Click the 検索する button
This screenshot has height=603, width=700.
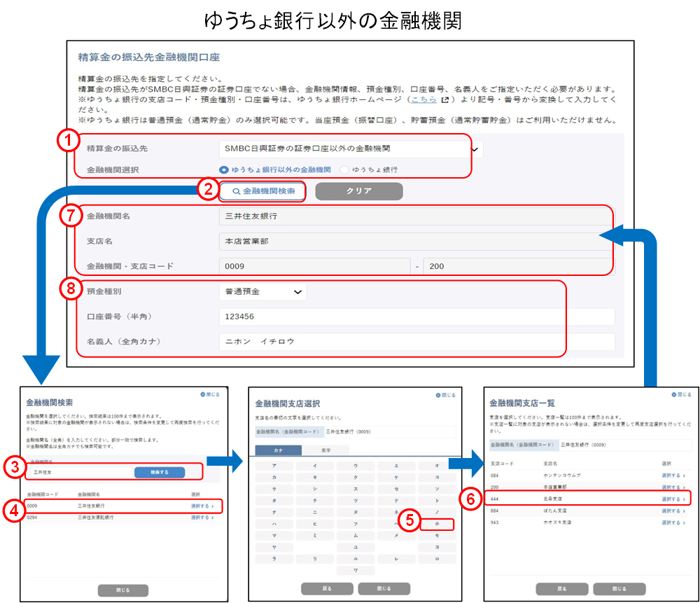(158, 472)
